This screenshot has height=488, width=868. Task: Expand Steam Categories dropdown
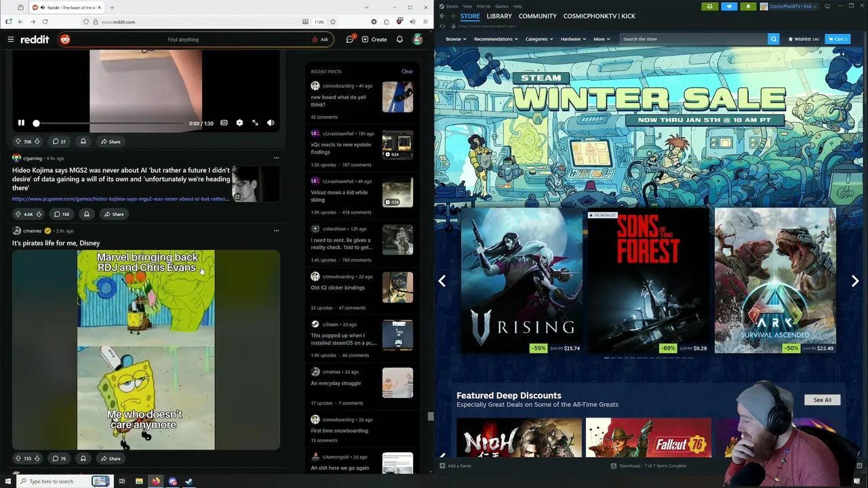[x=539, y=39]
